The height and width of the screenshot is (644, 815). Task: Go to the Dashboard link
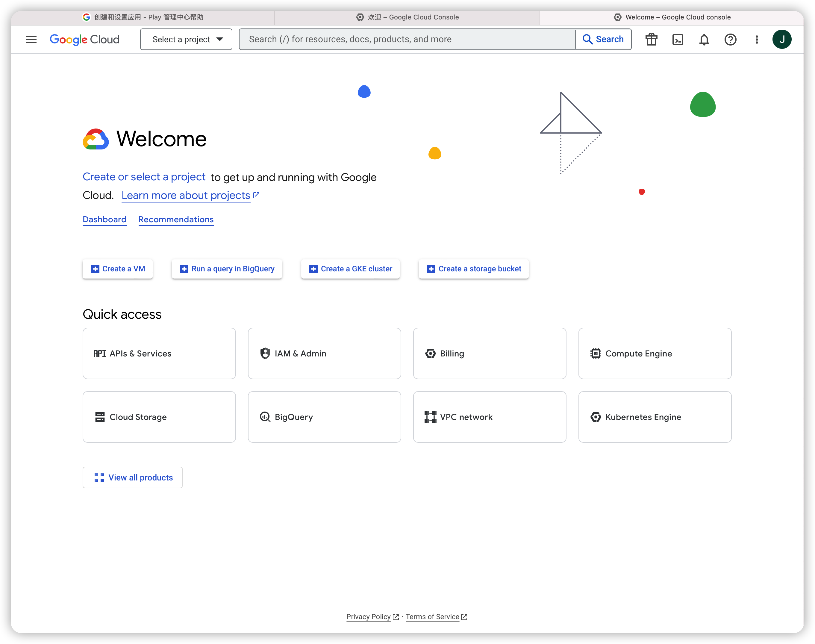point(104,220)
